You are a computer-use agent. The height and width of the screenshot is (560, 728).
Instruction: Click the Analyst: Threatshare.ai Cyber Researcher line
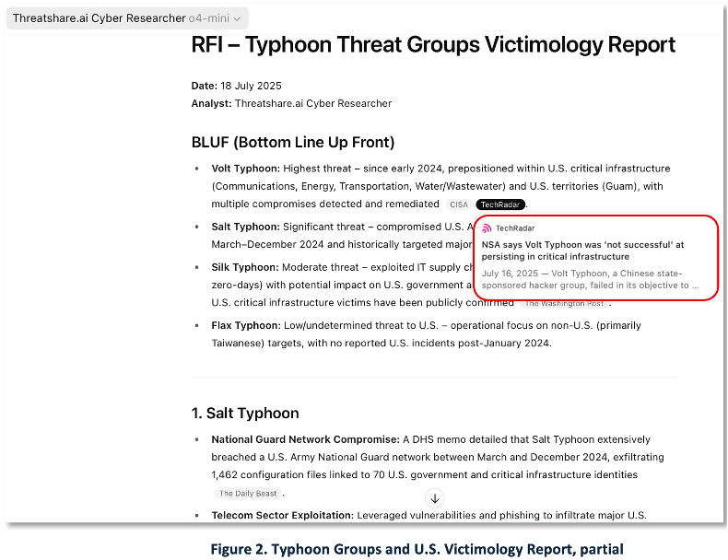coord(291,103)
